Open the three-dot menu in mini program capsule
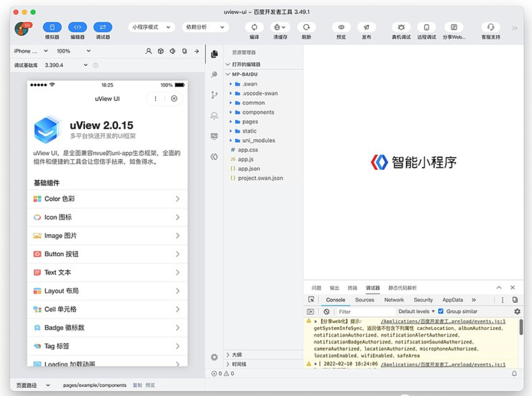This screenshot has width=532, height=396. (x=155, y=99)
